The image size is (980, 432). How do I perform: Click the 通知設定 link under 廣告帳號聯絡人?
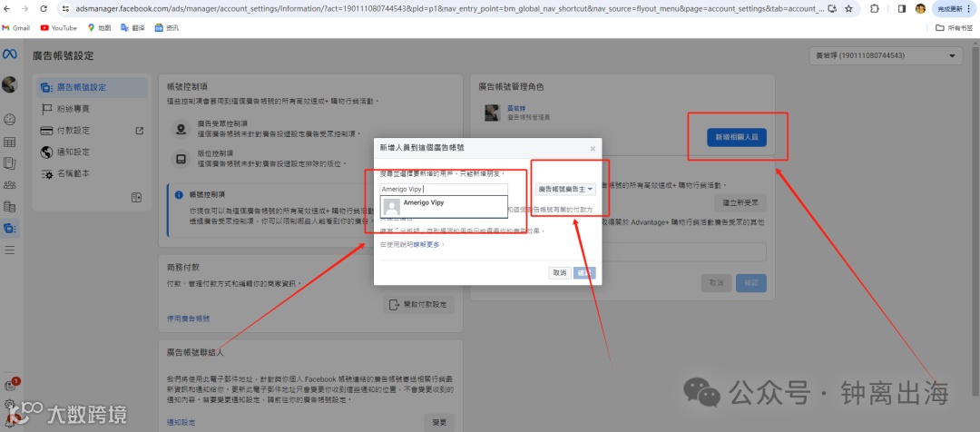click(x=181, y=423)
